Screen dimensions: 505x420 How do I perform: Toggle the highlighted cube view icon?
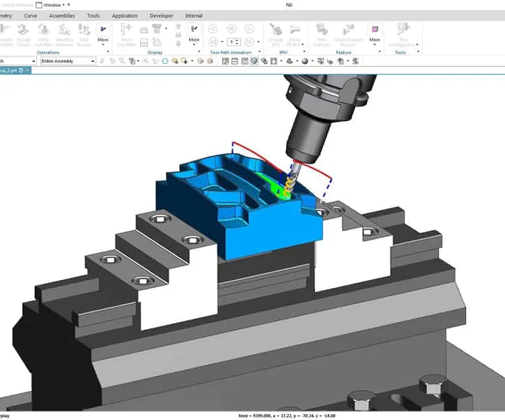(254, 61)
